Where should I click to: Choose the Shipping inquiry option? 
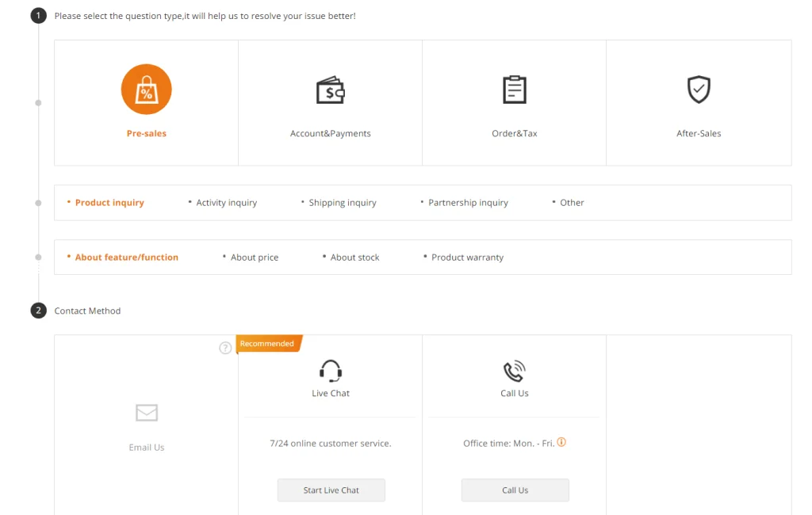(x=342, y=203)
